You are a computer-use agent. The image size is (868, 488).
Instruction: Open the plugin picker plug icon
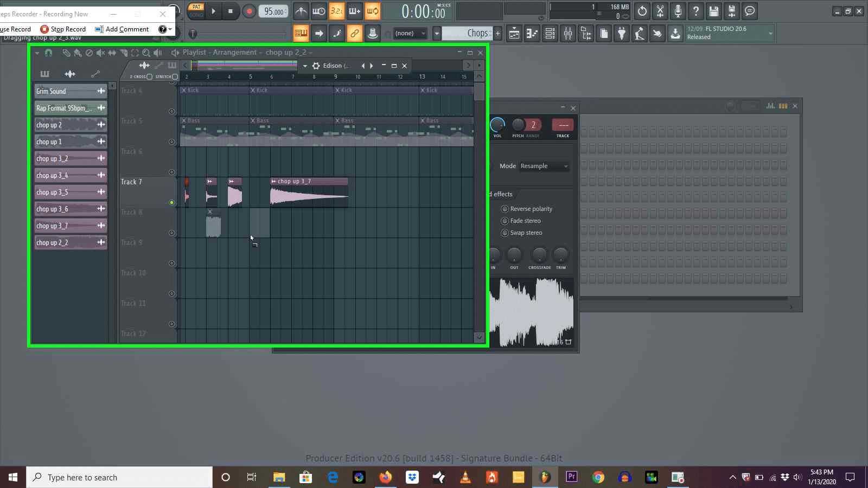622,34
